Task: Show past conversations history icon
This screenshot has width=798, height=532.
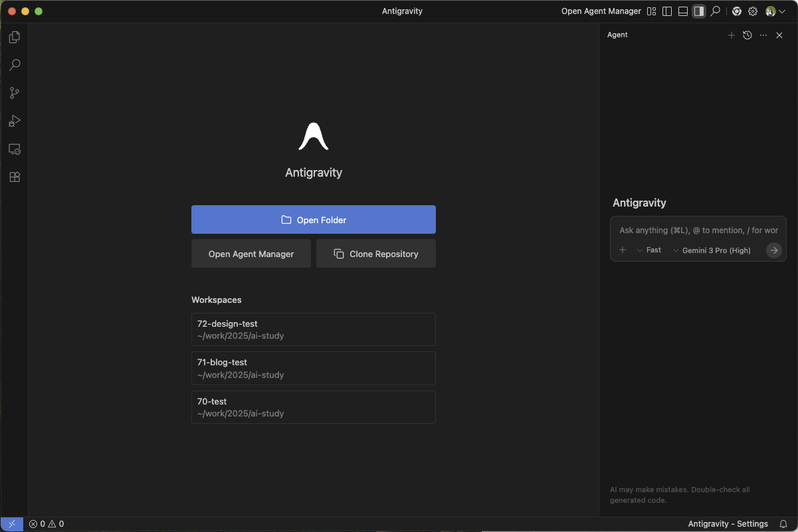Action: coord(748,35)
